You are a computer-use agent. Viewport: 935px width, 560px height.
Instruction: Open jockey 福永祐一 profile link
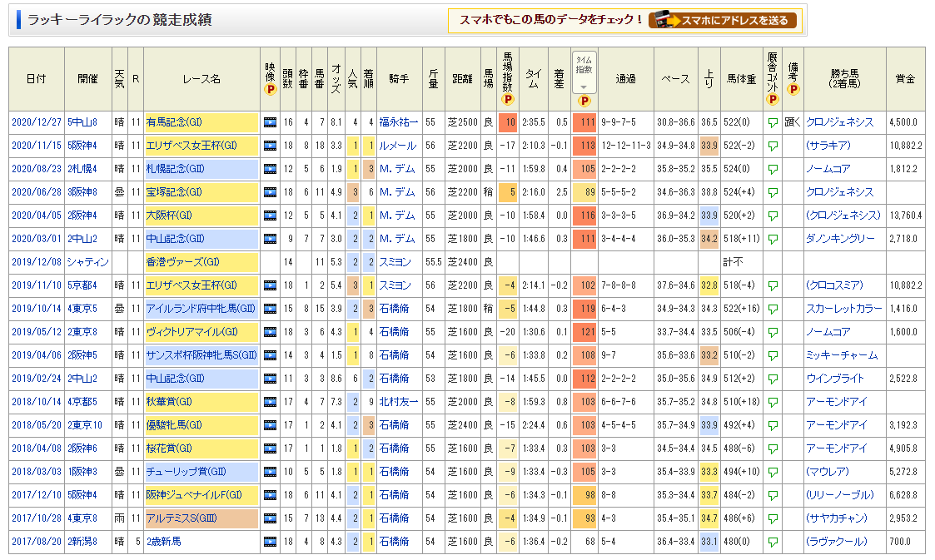[398, 122]
